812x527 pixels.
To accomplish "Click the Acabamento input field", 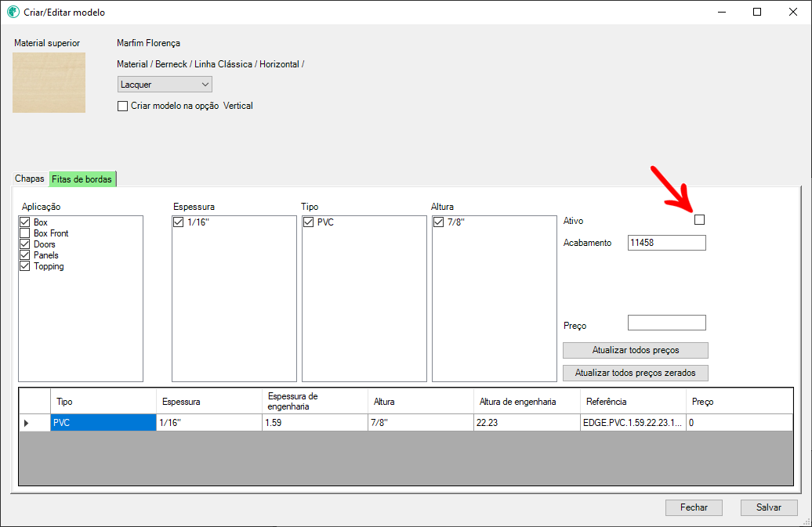I will pos(666,243).
